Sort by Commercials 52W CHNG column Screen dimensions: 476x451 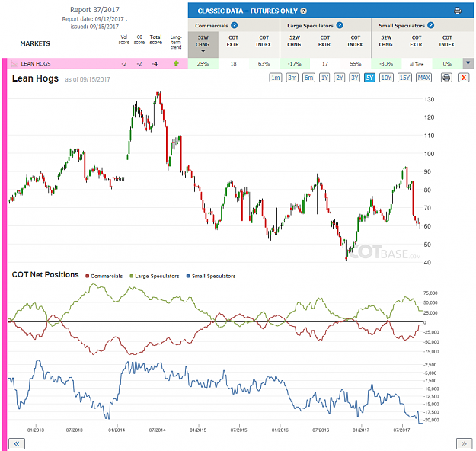203,44
